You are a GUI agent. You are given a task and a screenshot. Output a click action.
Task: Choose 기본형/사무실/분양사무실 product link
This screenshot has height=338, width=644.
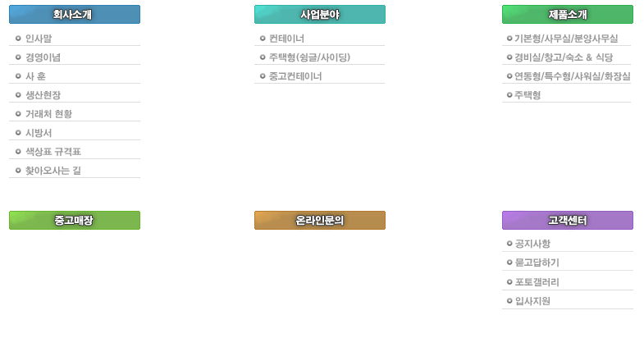[566, 39]
